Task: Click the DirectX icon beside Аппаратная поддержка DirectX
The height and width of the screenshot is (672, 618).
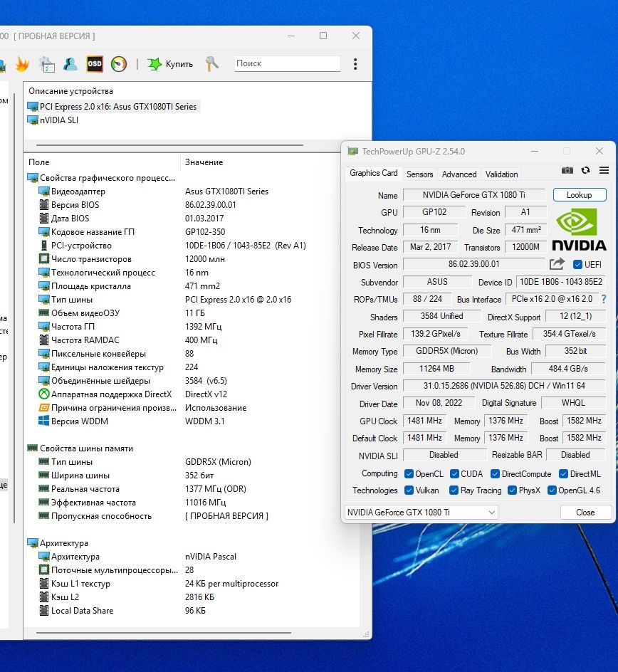Action: coord(43,394)
